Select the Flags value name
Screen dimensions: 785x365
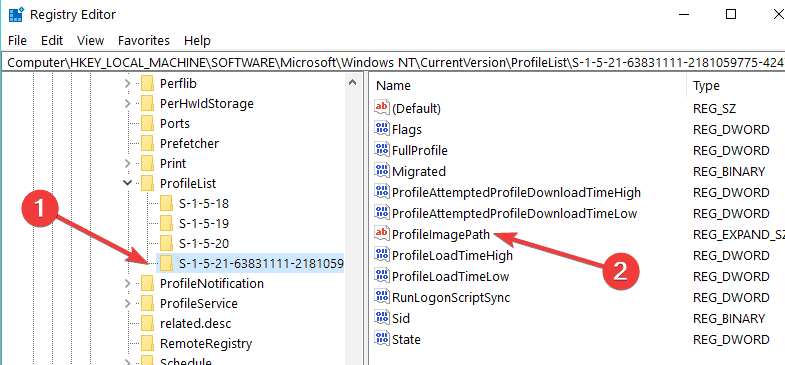pos(407,130)
